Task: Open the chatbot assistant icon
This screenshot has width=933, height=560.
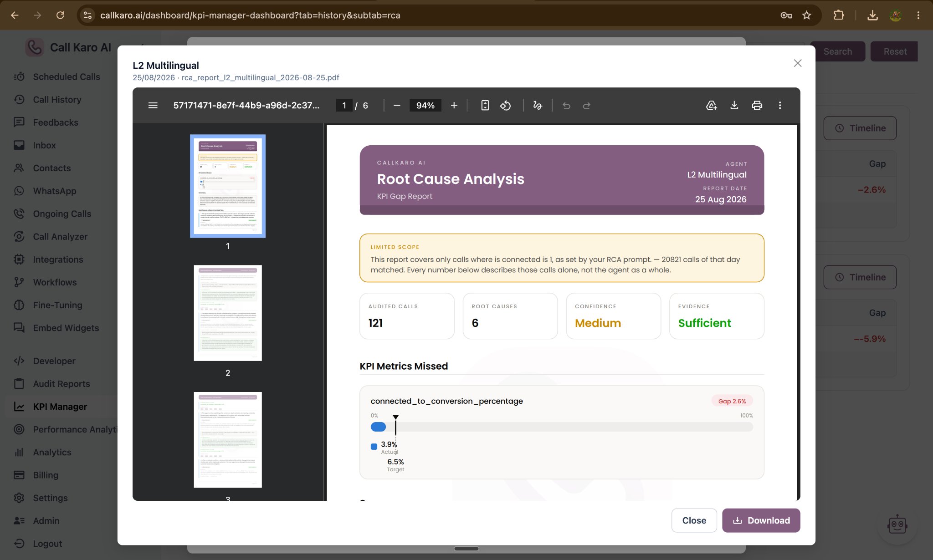Action: [x=897, y=525]
